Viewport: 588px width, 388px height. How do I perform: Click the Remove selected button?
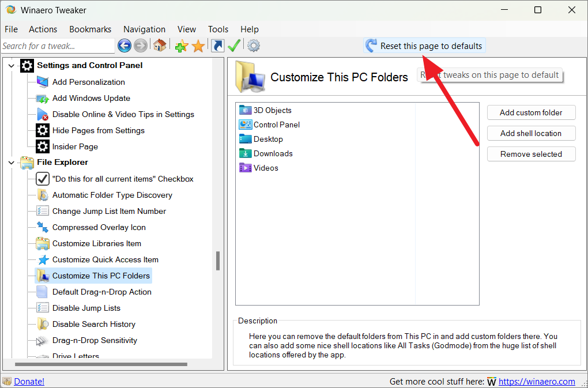(x=531, y=154)
